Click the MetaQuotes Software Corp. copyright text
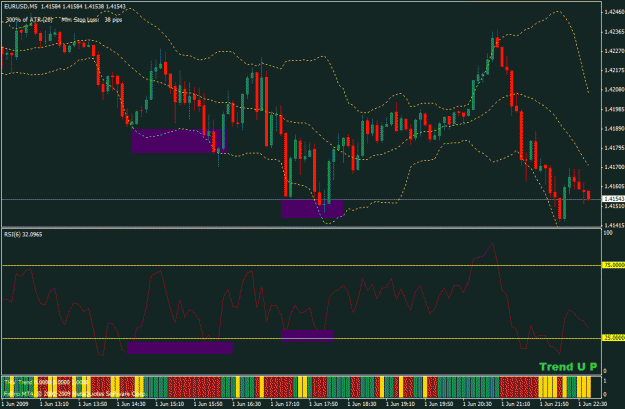Viewport: 625px width, 409px height. tap(75, 394)
